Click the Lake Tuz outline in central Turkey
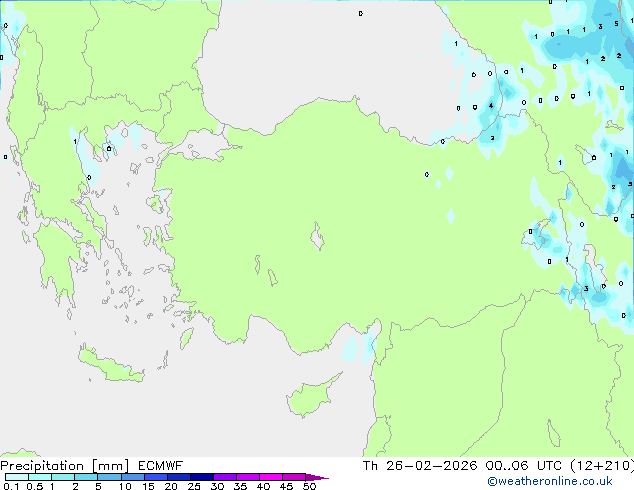 coord(320,238)
